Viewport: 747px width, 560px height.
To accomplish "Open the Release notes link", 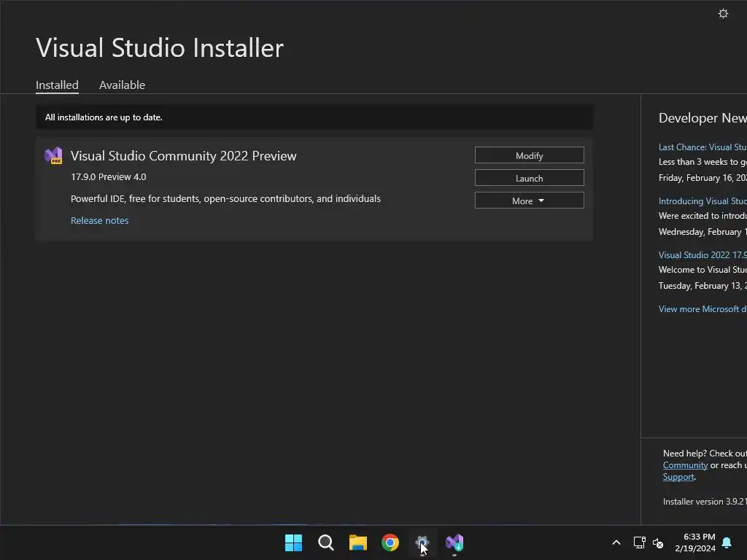I will click(x=99, y=220).
